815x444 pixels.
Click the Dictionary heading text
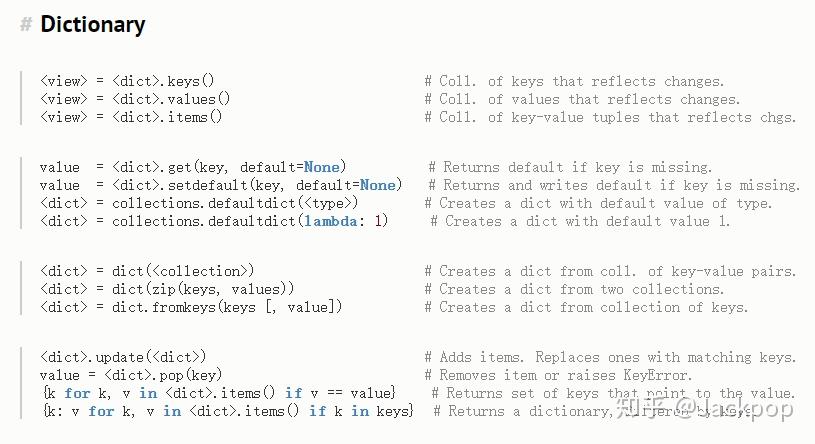[x=92, y=25]
